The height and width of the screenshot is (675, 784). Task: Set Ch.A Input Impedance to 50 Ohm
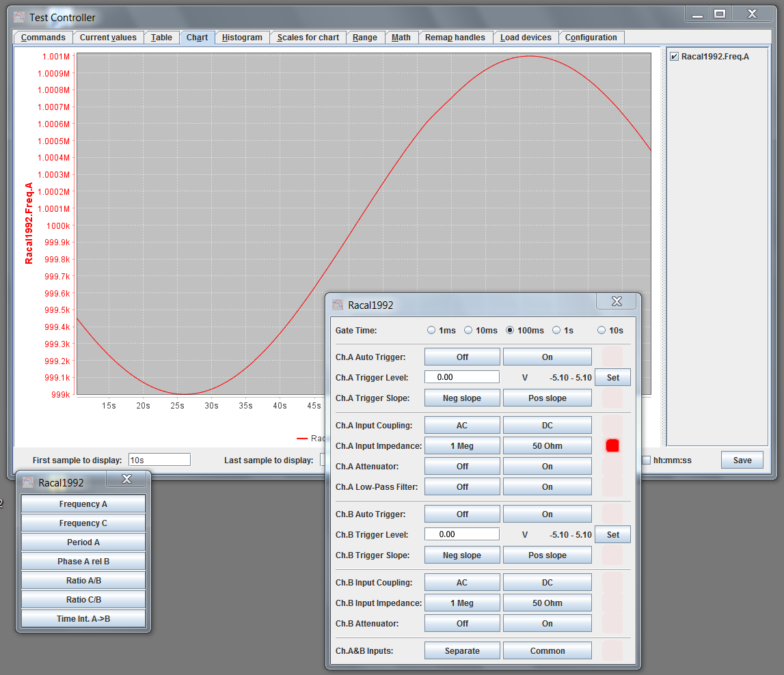point(547,445)
